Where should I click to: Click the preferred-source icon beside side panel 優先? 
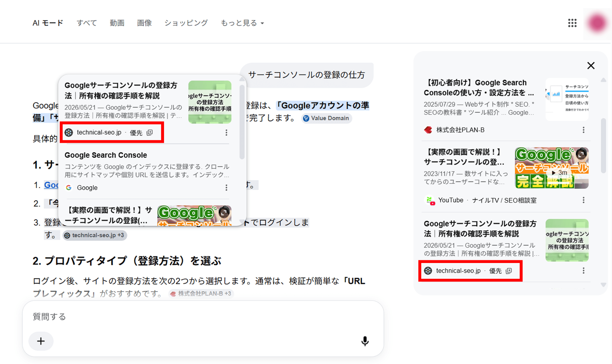509,271
